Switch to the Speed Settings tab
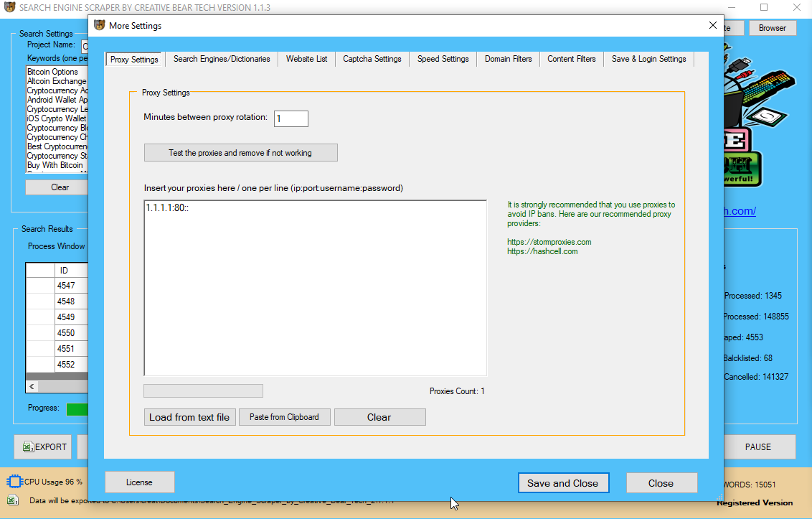The image size is (812, 519). 443,60
